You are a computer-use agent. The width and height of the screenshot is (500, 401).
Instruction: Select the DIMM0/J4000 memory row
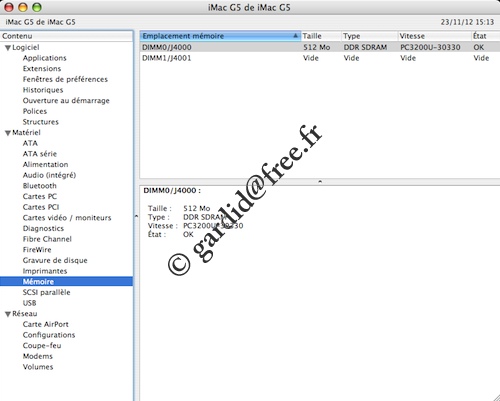click(x=320, y=47)
